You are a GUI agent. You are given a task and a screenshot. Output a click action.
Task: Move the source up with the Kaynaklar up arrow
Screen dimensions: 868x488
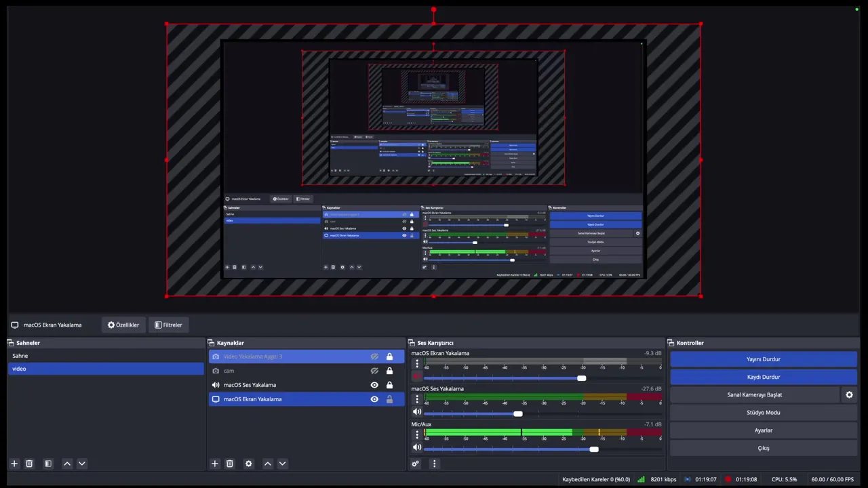coord(268,464)
